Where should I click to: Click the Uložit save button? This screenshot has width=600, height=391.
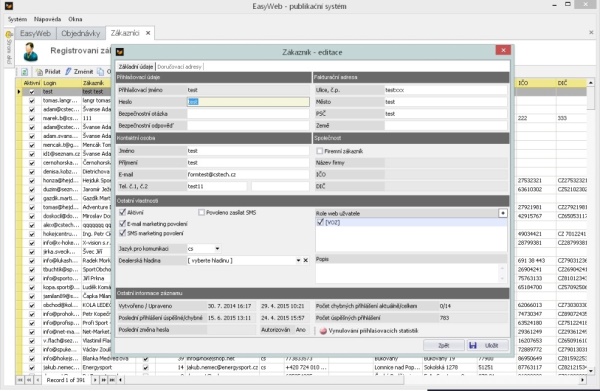pos(488,345)
